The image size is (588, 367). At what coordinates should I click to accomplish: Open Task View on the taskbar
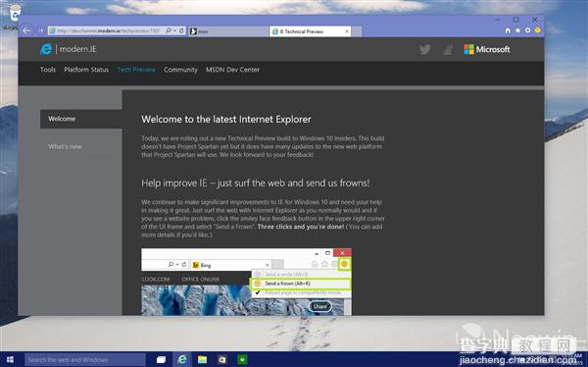point(162,359)
